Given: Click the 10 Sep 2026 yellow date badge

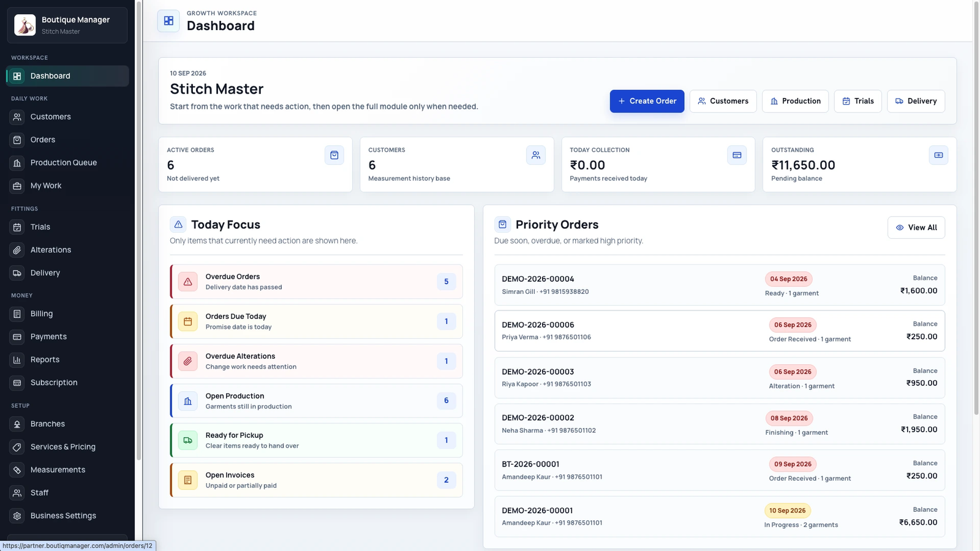Looking at the screenshot, I should click(x=788, y=511).
